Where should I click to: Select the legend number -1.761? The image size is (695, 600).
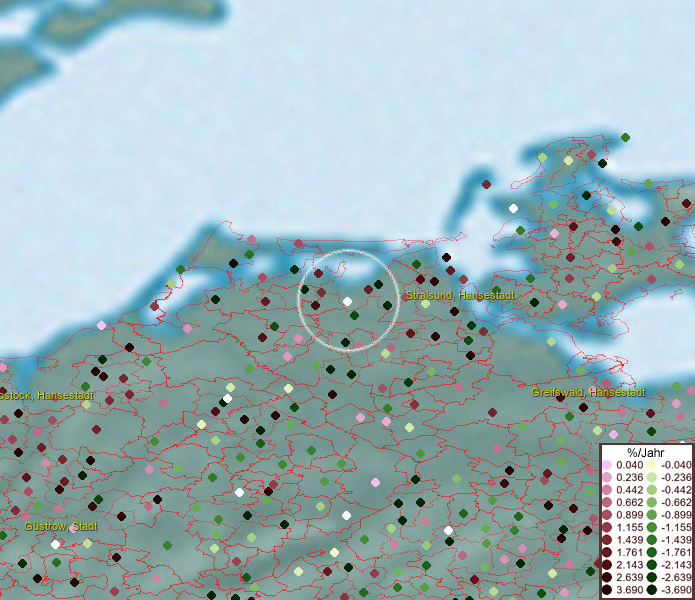click(676, 553)
